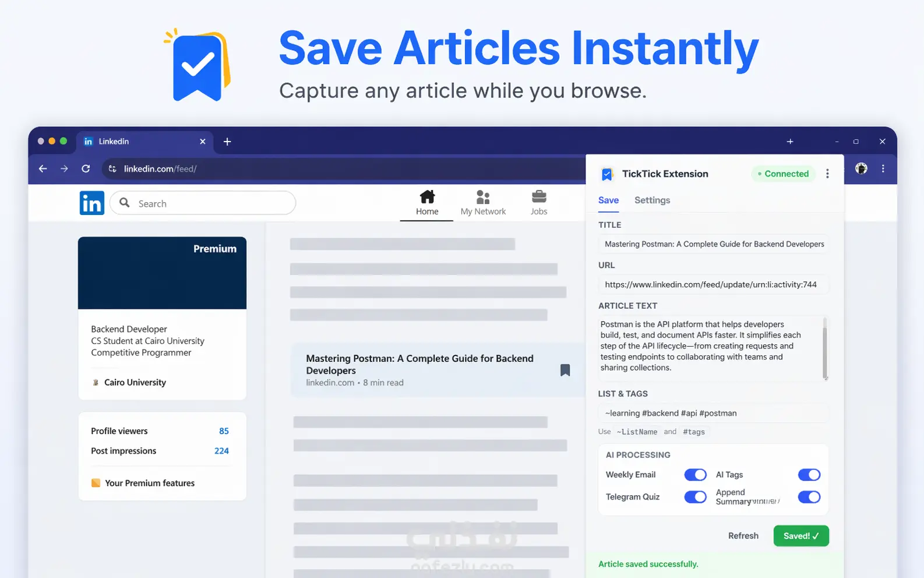Open the browser profile avatar
The width and height of the screenshot is (924, 578).
[861, 168]
